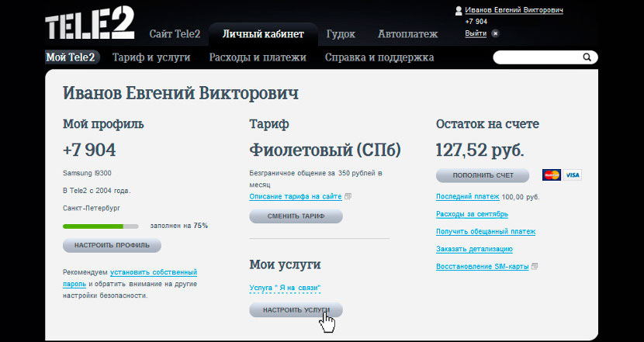Open the Автоплатеж tab
644x342 pixels.
pos(407,34)
